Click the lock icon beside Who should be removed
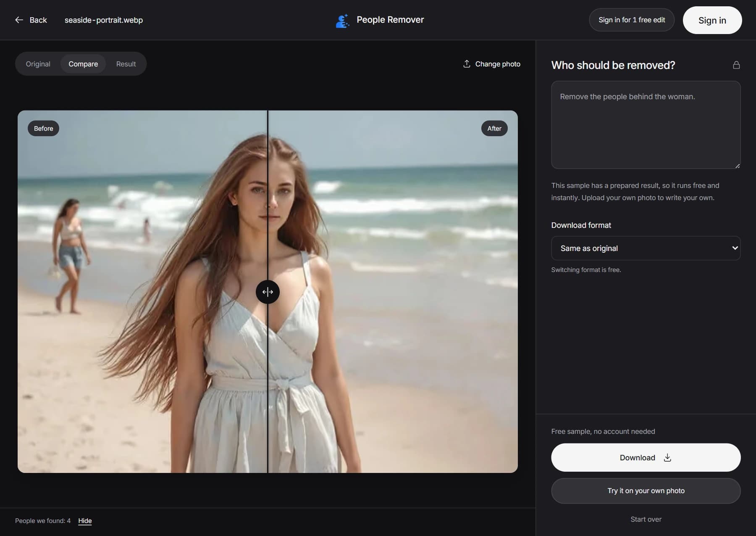 [736, 65]
